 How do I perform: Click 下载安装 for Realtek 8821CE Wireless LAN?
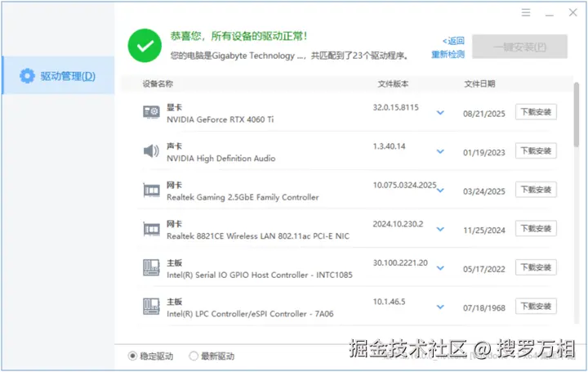[x=536, y=229]
